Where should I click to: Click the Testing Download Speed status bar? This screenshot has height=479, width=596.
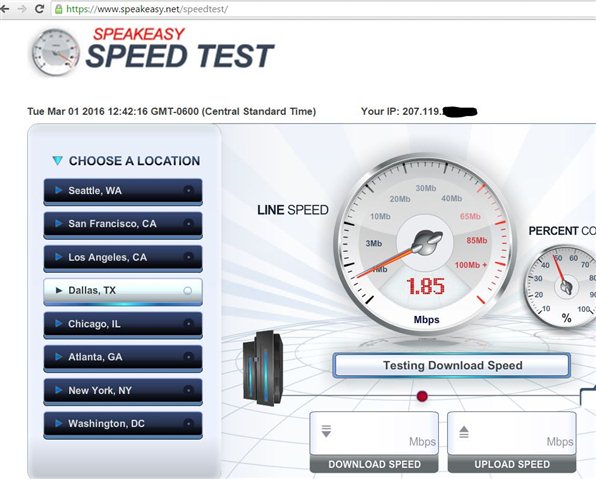[452, 365]
